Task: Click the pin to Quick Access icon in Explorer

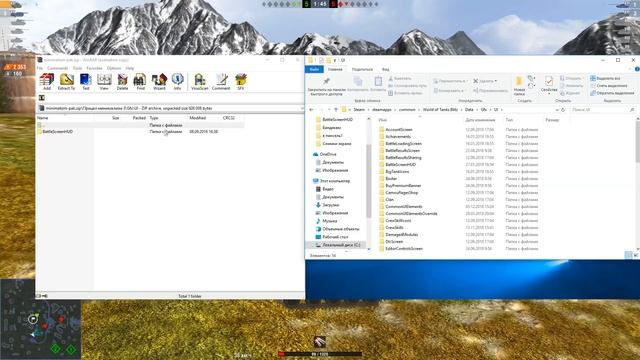Action: point(327,81)
